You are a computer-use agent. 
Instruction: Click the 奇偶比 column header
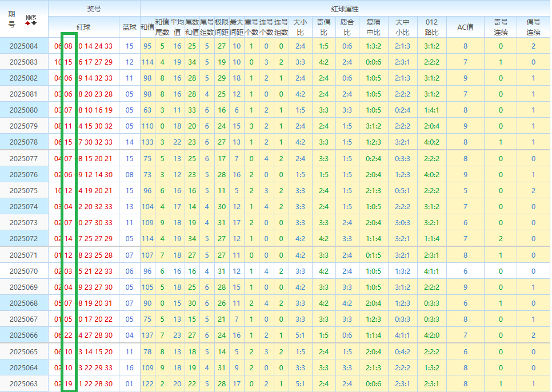pos(323,27)
